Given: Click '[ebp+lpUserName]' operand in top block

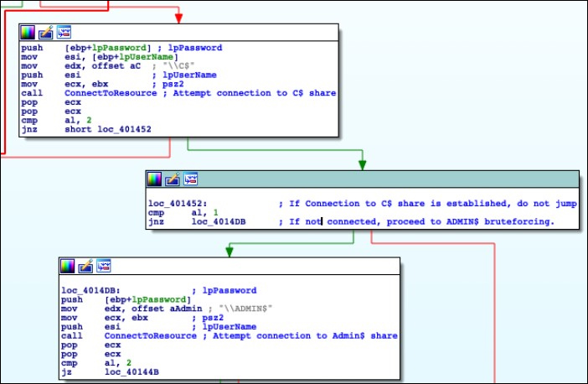Looking at the screenshot, I should coord(135,57).
